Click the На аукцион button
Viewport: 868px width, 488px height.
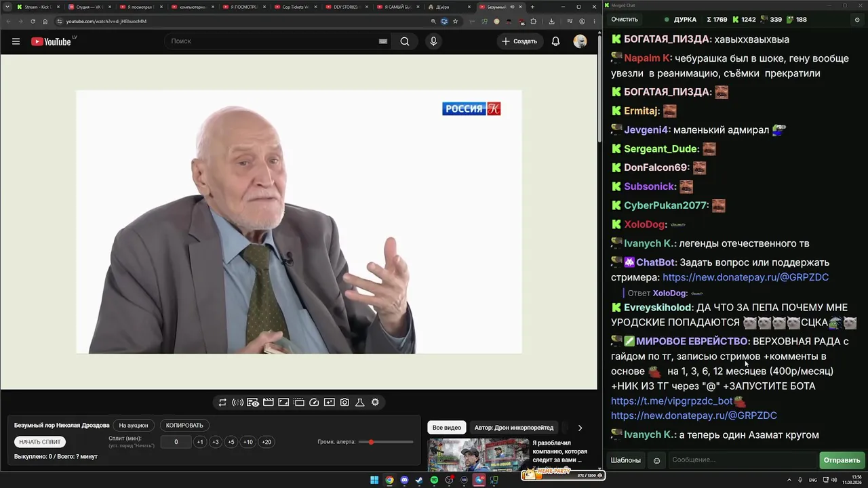pyautogui.click(x=134, y=426)
